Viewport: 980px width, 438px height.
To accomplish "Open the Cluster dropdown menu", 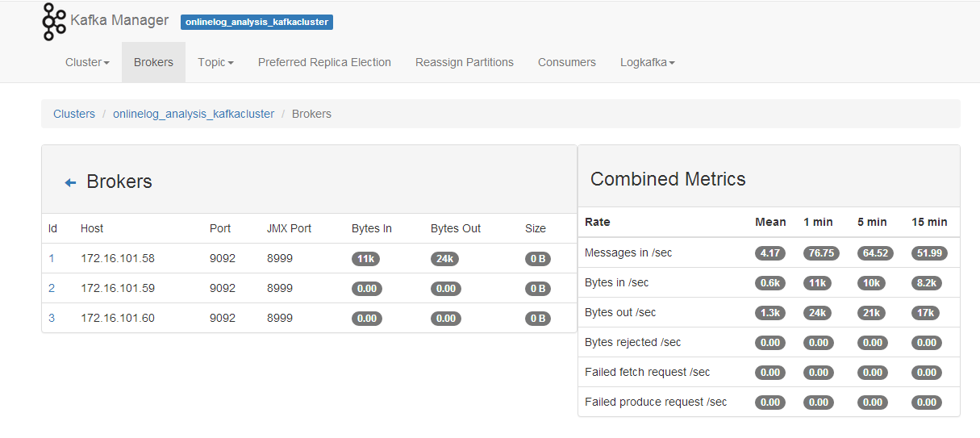I will tap(87, 62).
